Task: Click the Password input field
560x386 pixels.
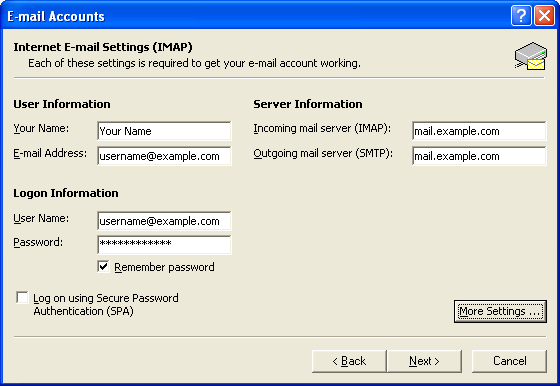Action: pyautogui.click(x=164, y=245)
